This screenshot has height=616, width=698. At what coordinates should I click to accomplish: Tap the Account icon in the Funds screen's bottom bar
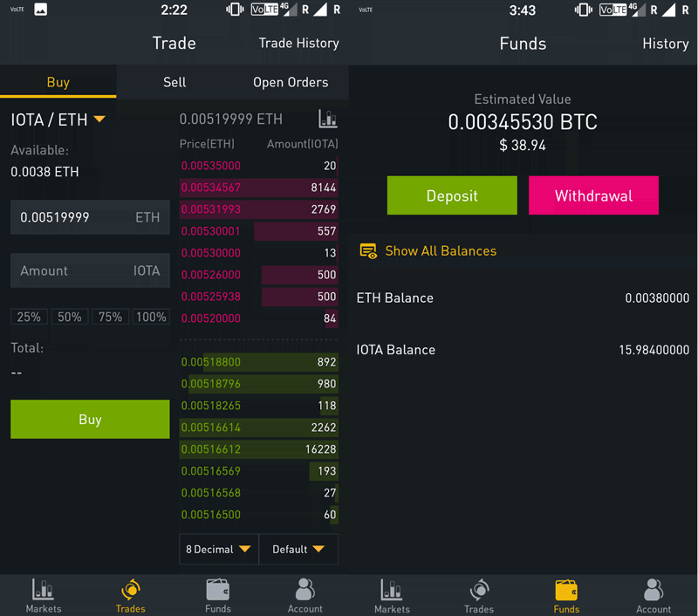pos(654,590)
